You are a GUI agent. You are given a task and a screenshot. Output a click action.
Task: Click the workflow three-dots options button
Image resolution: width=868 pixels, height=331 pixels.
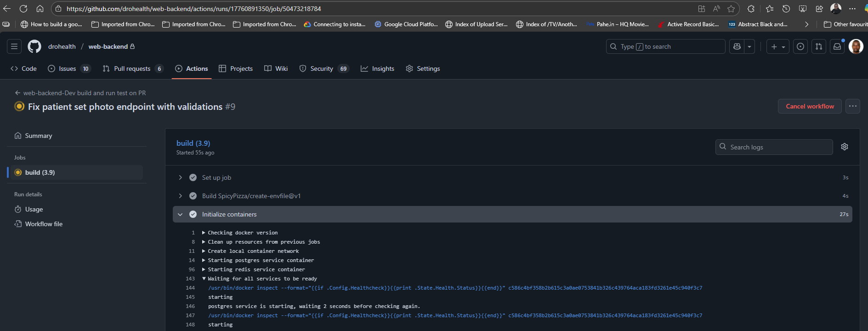[x=853, y=106]
